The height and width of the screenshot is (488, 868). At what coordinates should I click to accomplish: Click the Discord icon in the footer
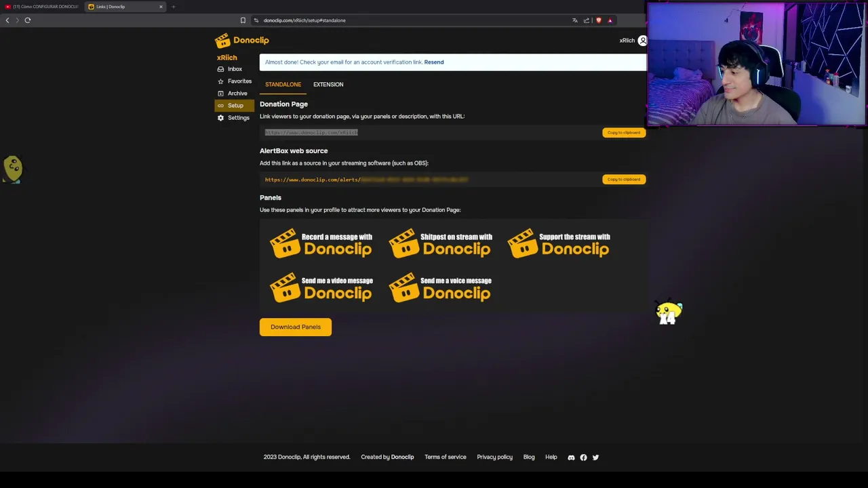pos(571,457)
